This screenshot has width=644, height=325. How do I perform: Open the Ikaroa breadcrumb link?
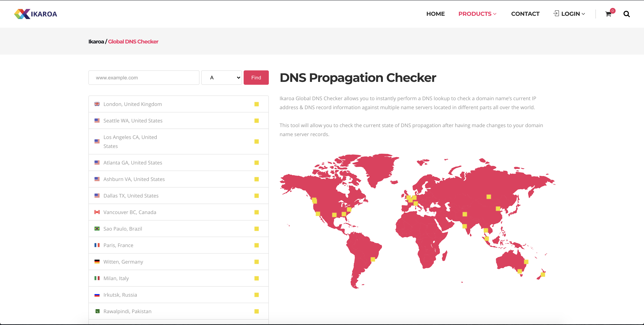pyautogui.click(x=96, y=41)
